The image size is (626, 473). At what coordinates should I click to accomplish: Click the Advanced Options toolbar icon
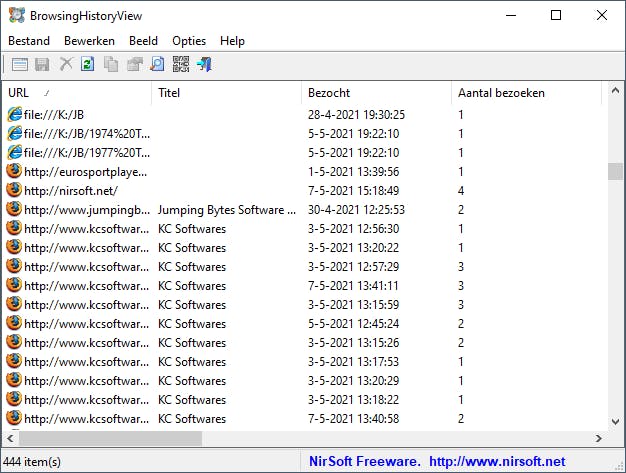19,65
